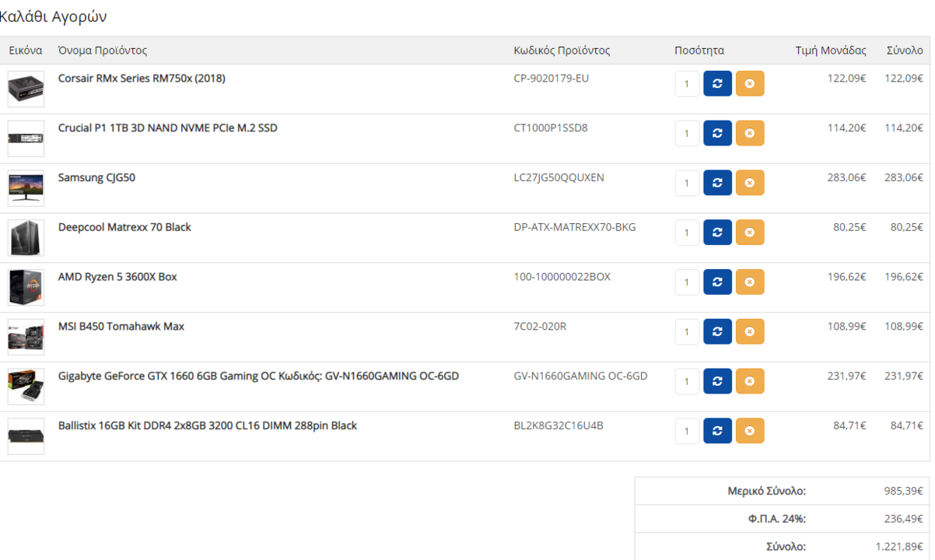Click quantity field for MSI B450 Tomahawk
Image resolution: width=935 pixels, height=560 pixels.
[688, 332]
